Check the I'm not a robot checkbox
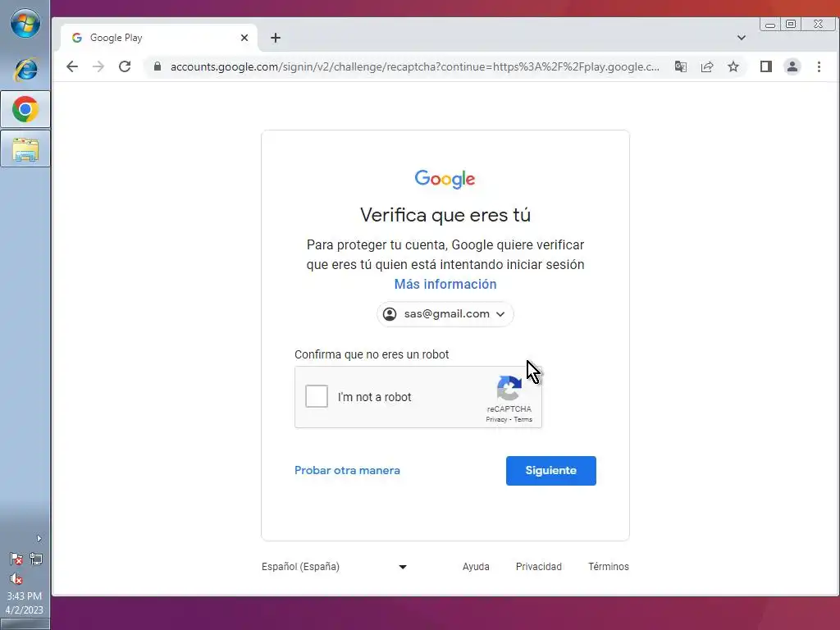 317,396
